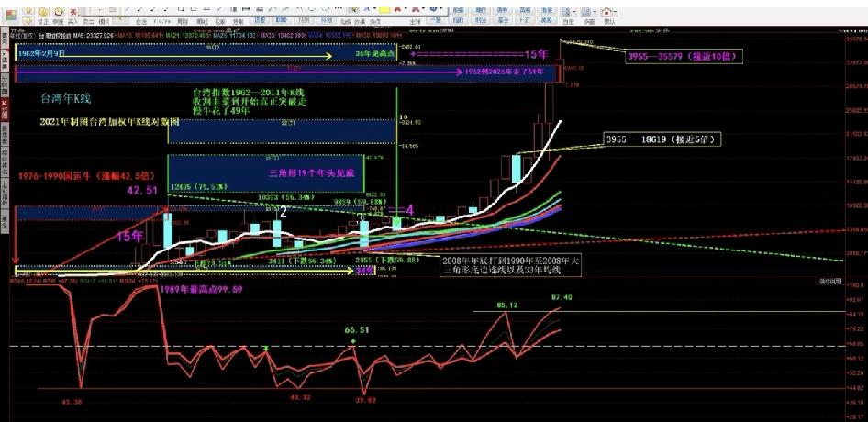The width and height of the screenshot is (868, 422).
Task: Open the dropdown next to 自定 icon
Action: click(574, 12)
